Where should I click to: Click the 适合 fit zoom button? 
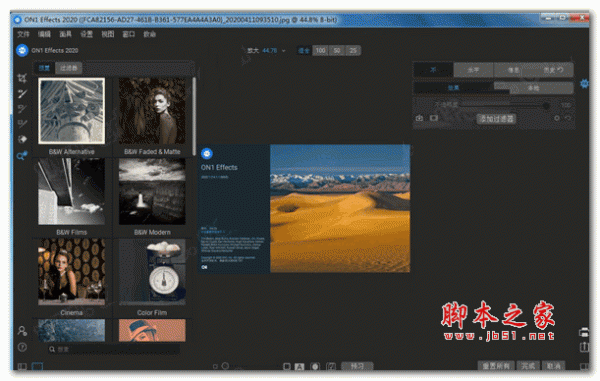pyautogui.click(x=304, y=50)
